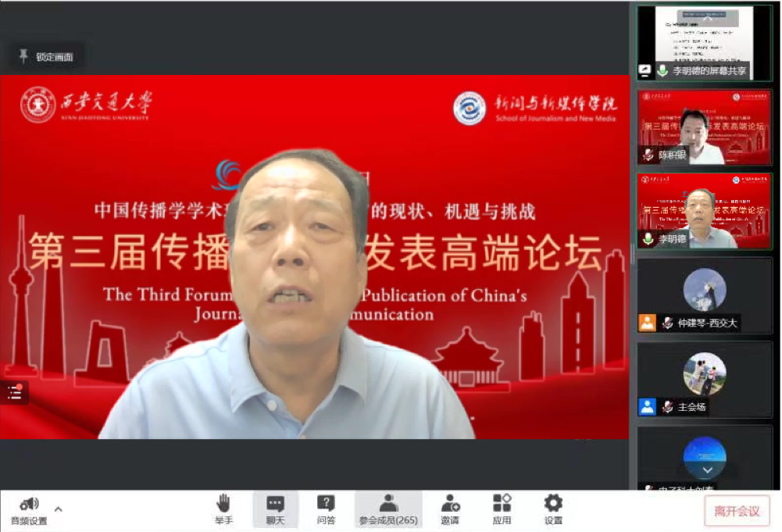Screen dimensions: 782x532
Task: Open 音频设置 audio settings
Action: 29,510
